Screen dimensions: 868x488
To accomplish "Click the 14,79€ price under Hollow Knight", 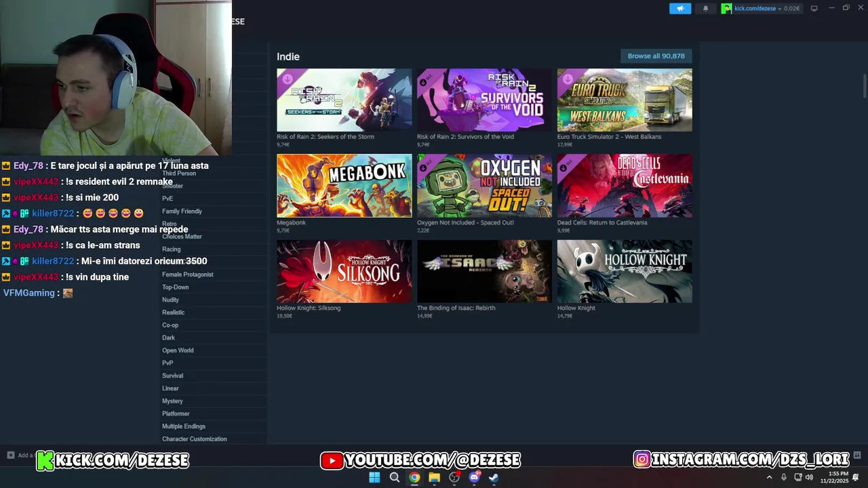I will [x=565, y=316].
